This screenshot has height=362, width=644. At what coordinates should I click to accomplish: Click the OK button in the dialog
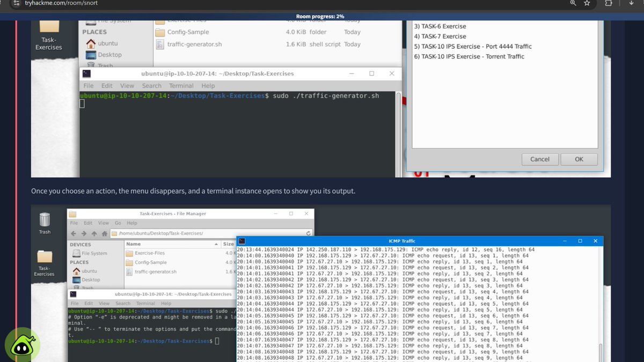point(579,159)
